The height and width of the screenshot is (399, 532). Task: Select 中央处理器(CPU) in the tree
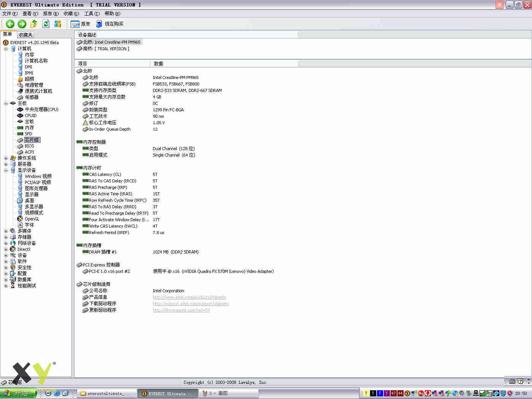click(x=41, y=109)
